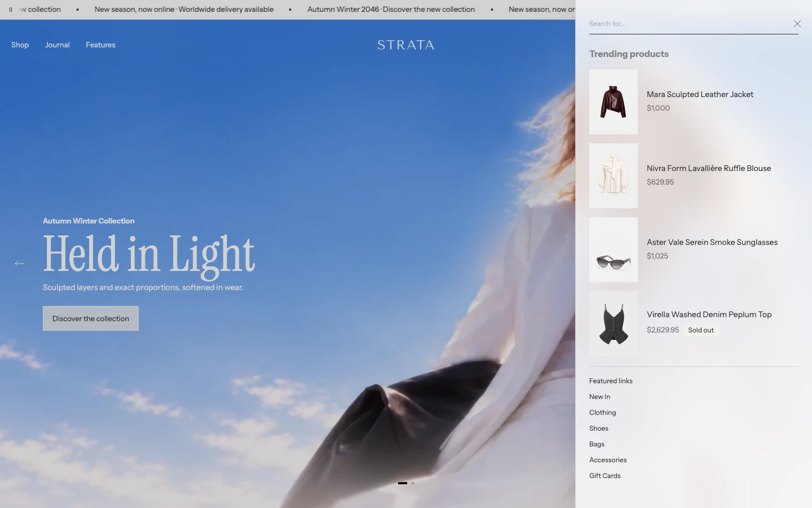Click the Held in Light headline
Viewport: 812px width, 508px height.
(x=149, y=256)
